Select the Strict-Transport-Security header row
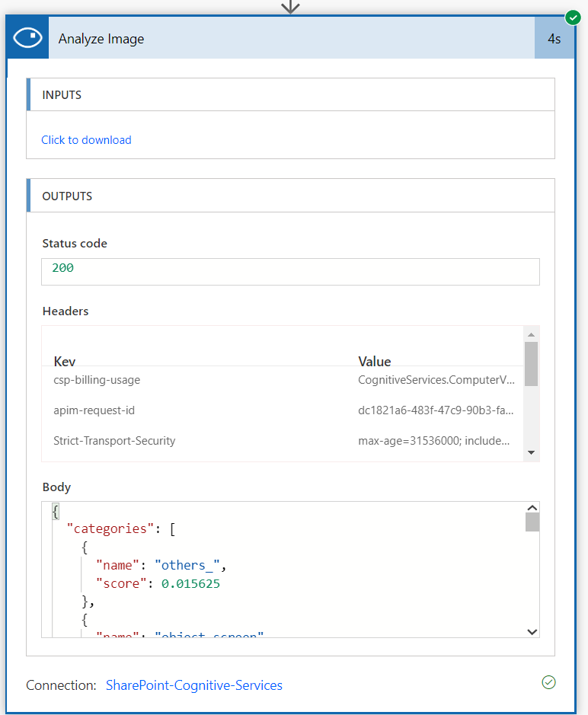588x715 pixels. [x=114, y=441]
